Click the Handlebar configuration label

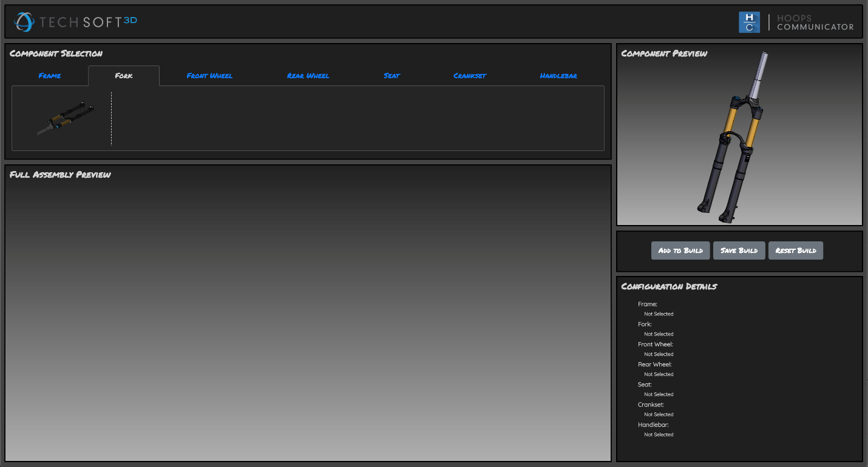pyautogui.click(x=653, y=425)
